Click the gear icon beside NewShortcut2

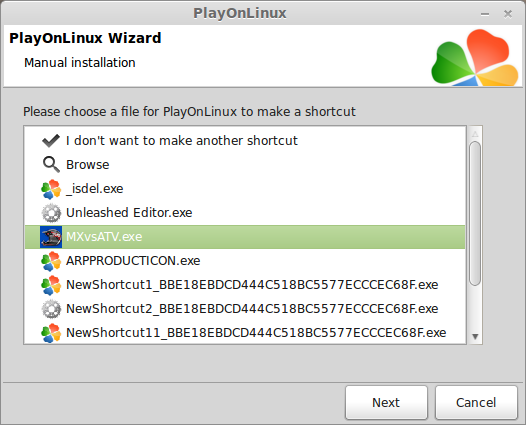(51, 309)
